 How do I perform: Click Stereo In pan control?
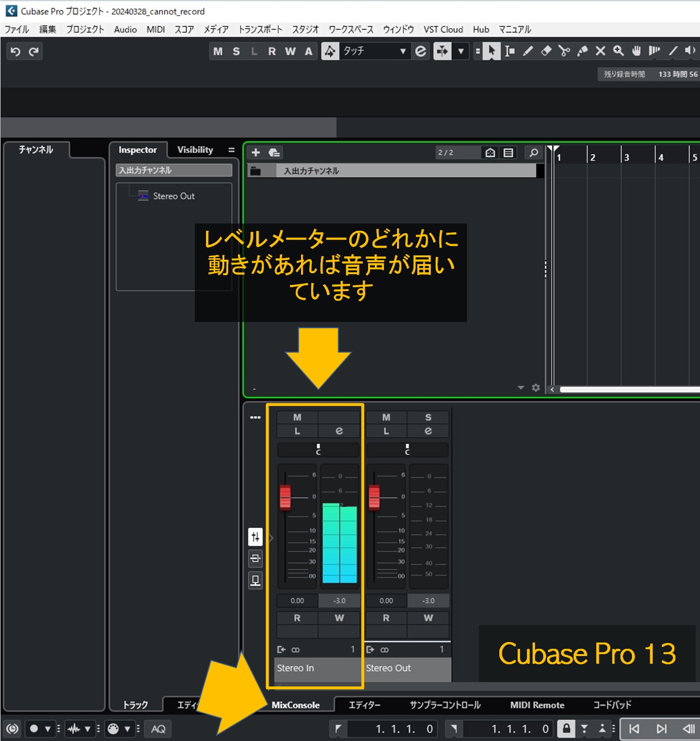point(318,450)
